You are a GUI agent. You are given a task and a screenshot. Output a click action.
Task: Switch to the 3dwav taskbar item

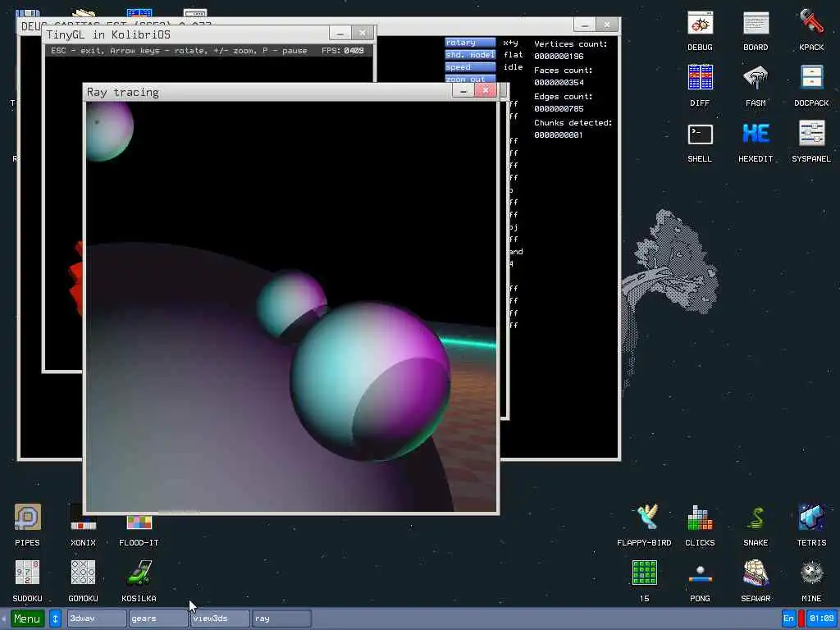click(x=97, y=619)
